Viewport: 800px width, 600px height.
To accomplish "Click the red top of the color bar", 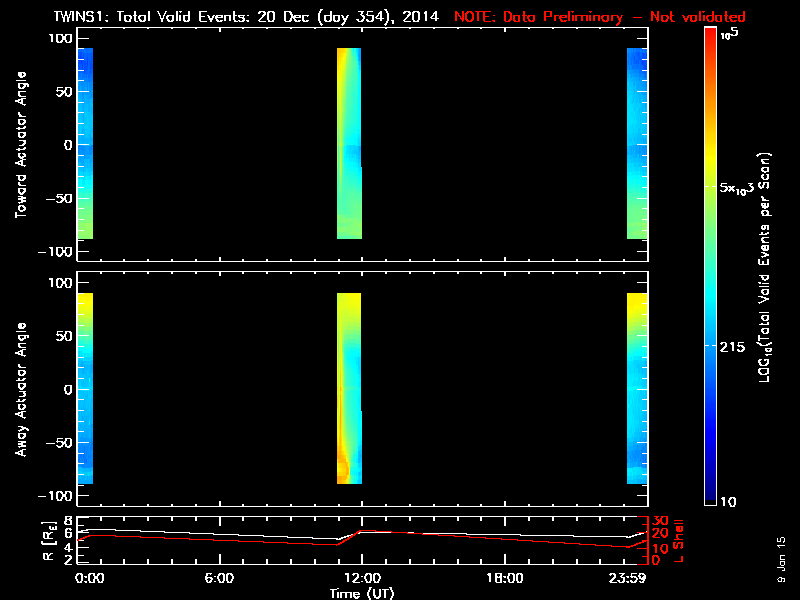I will (709, 34).
